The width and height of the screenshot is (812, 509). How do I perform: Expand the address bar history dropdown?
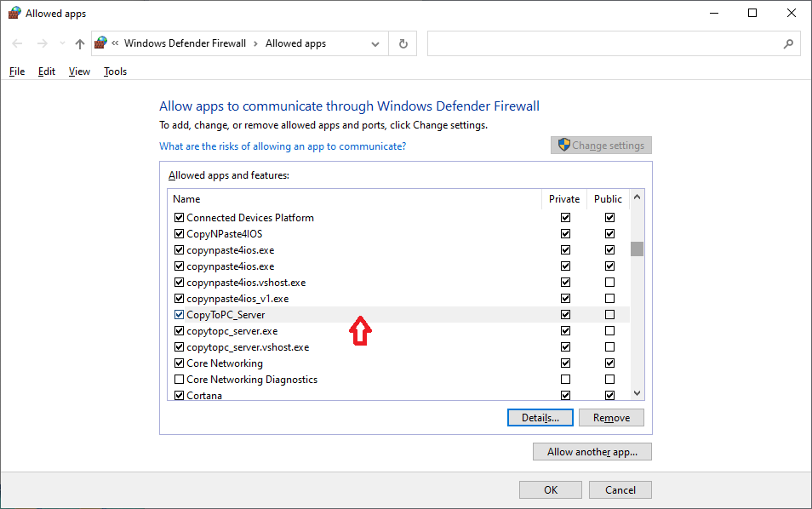pyautogui.click(x=375, y=44)
